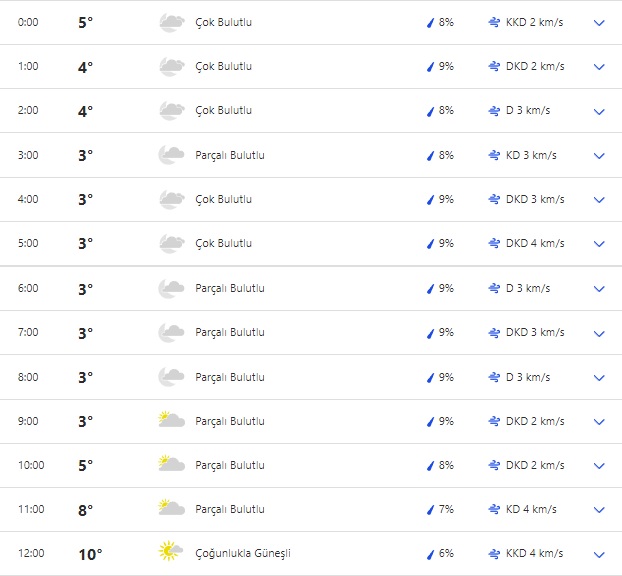Click the raindrop icon in the 10:00 row

[430, 465]
